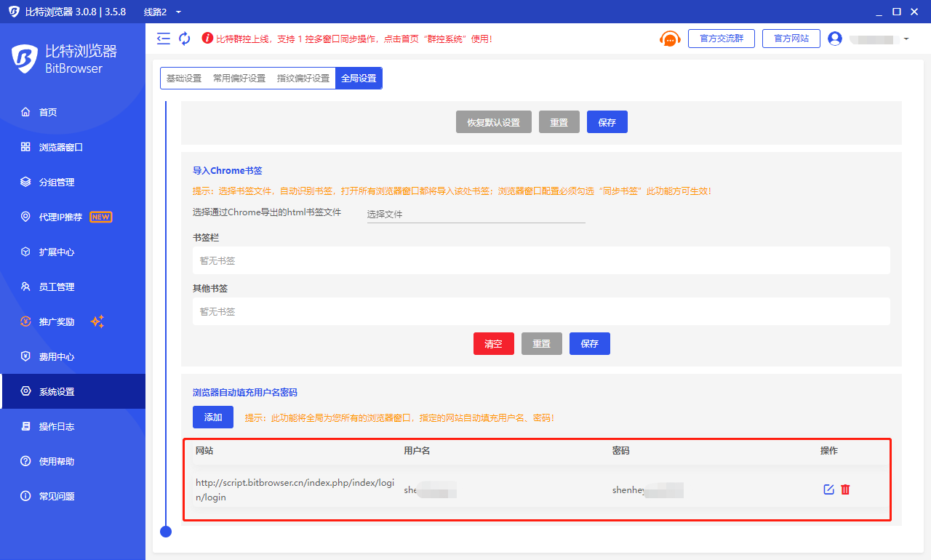Switch to the 指纹偏好设置 tab
This screenshot has width=931, height=560.
[303, 79]
